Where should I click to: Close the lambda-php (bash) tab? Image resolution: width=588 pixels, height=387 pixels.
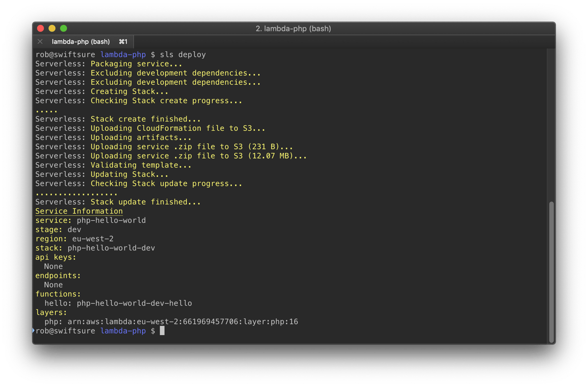40,42
